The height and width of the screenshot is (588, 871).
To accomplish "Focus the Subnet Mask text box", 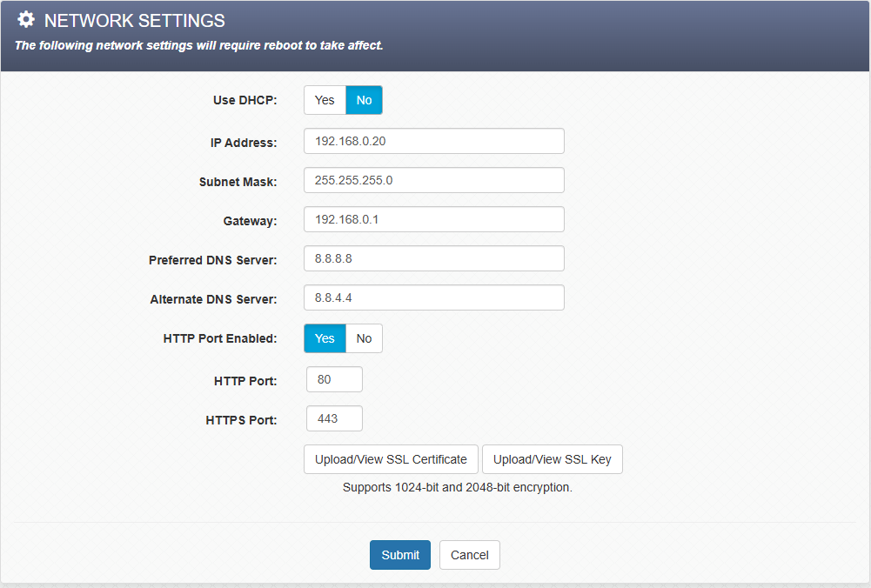I will tap(433, 180).
